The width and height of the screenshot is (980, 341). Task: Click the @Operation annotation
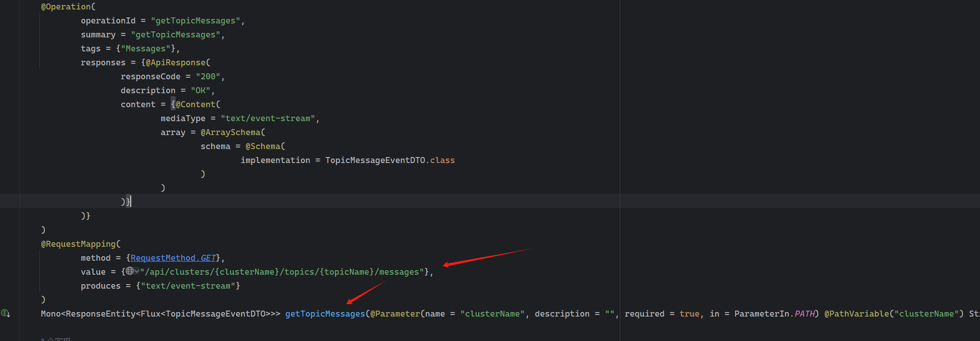point(66,6)
